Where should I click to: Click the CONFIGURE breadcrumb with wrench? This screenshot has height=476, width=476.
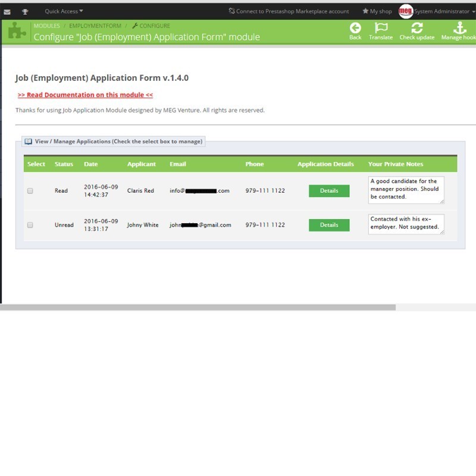coord(151,26)
